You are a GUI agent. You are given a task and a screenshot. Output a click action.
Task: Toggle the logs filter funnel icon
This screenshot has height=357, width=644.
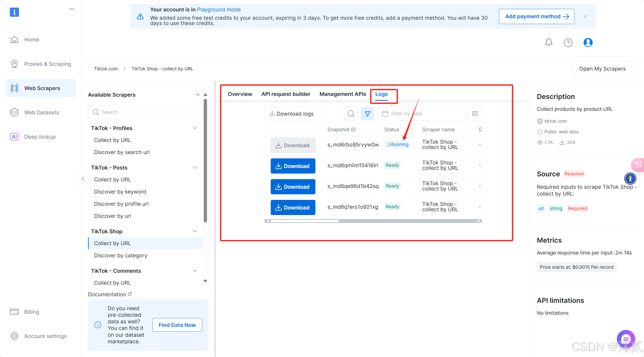pos(367,114)
